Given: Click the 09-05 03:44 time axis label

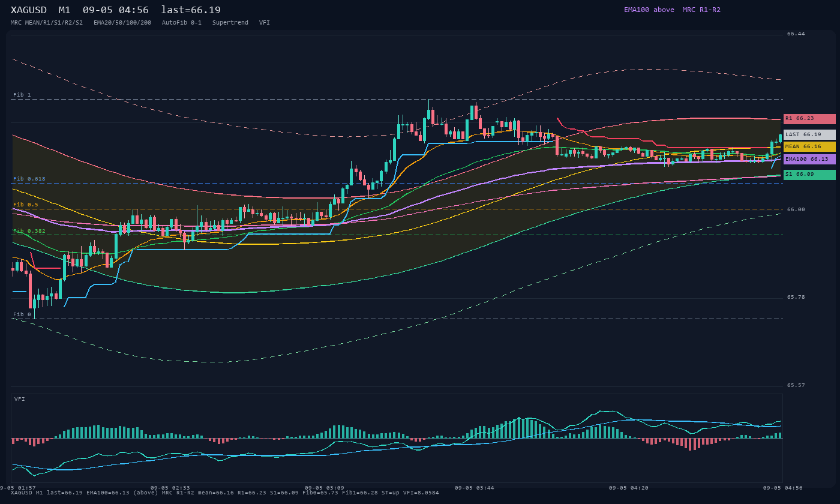Looking at the screenshot, I should [475, 488].
